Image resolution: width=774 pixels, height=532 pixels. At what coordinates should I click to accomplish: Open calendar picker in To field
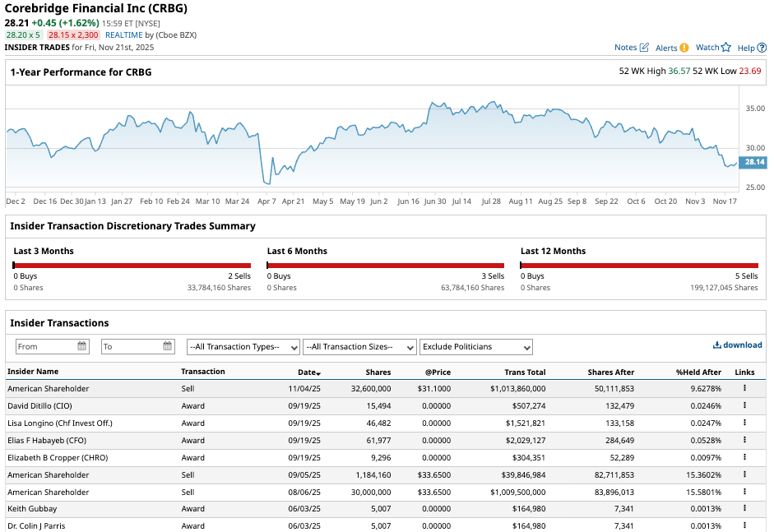[x=168, y=347]
